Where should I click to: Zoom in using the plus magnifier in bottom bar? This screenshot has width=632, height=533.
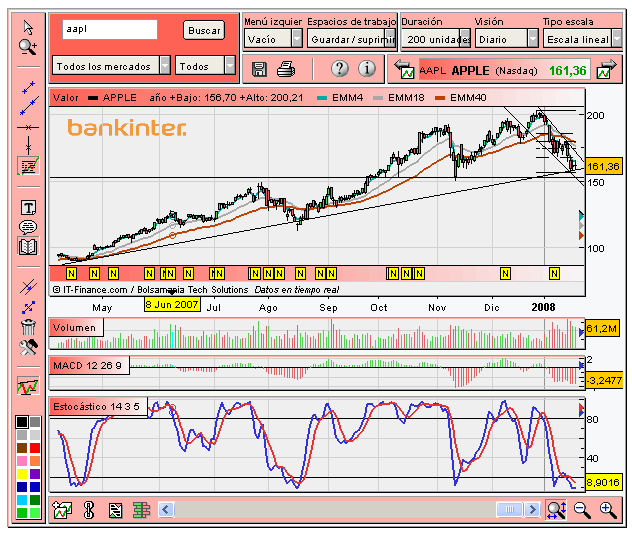click(608, 510)
